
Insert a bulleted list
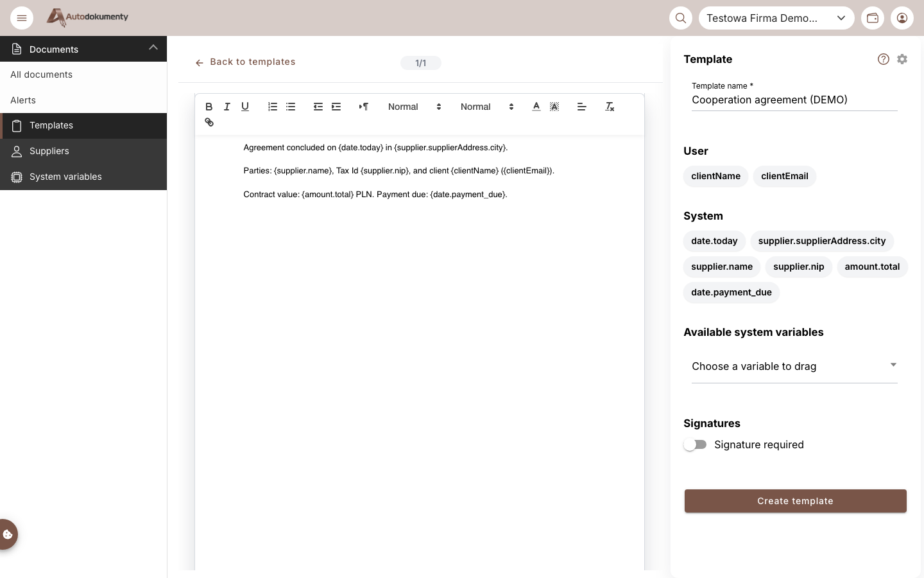tap(291, 107)
